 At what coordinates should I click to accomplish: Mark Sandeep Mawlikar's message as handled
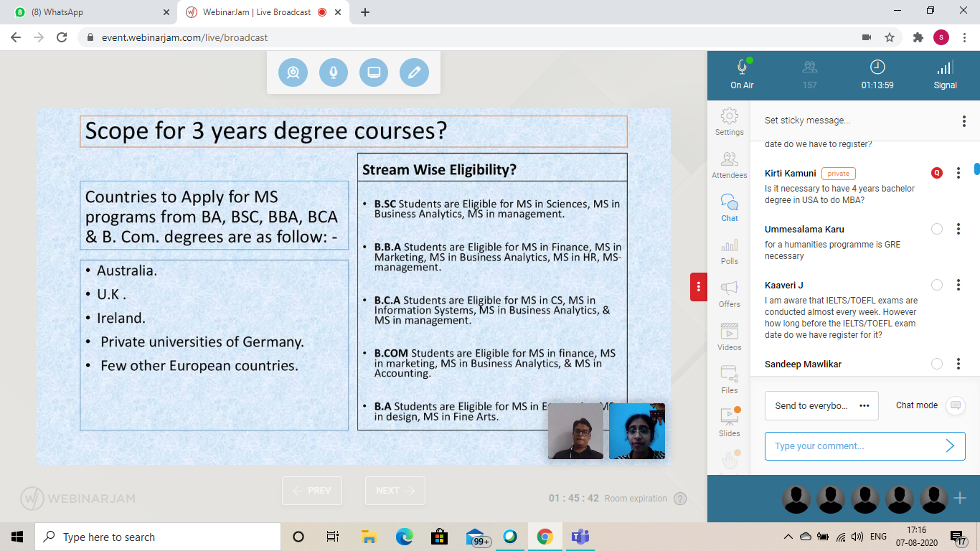[x=937, y=364]
